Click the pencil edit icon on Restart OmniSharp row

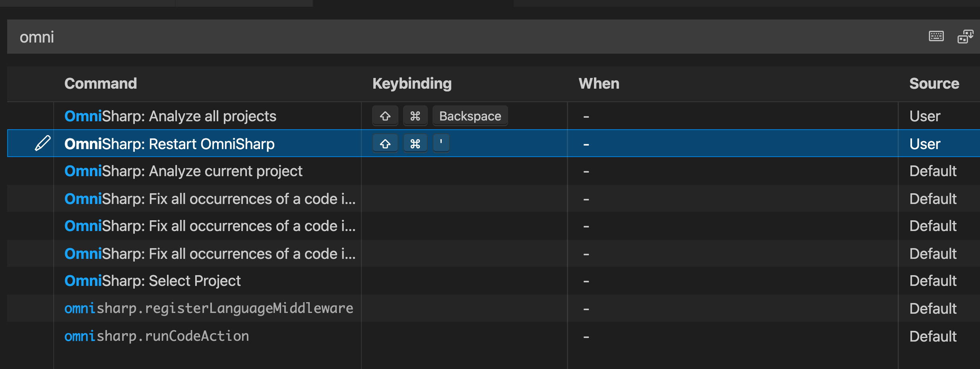tap(43, 143)
